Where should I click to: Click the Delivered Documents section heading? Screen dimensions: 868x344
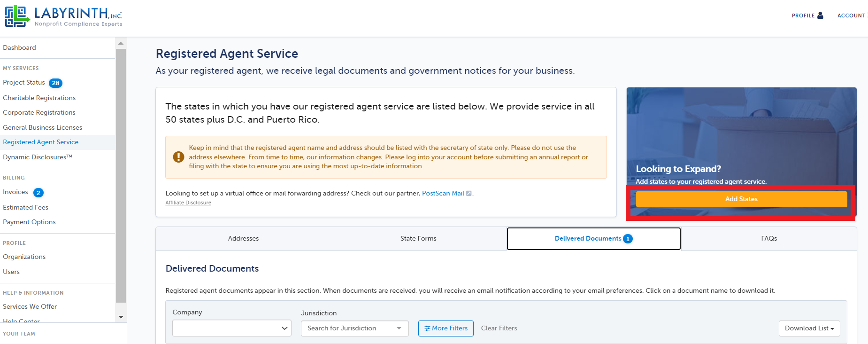point(212,269)
